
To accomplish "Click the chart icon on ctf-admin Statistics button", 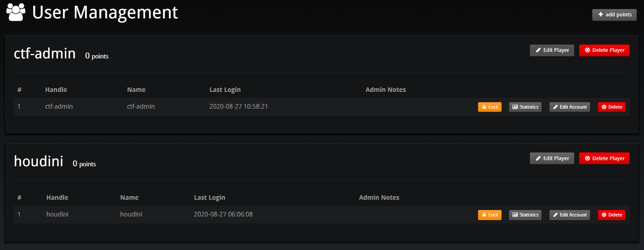I will click(x=515, y=107).
